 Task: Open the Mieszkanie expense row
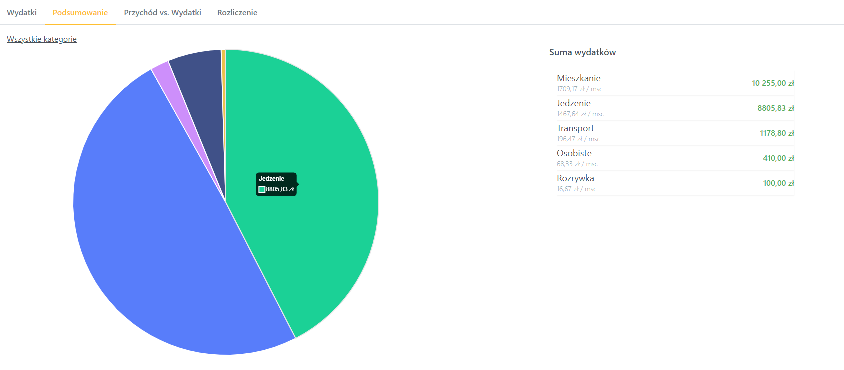676,83
